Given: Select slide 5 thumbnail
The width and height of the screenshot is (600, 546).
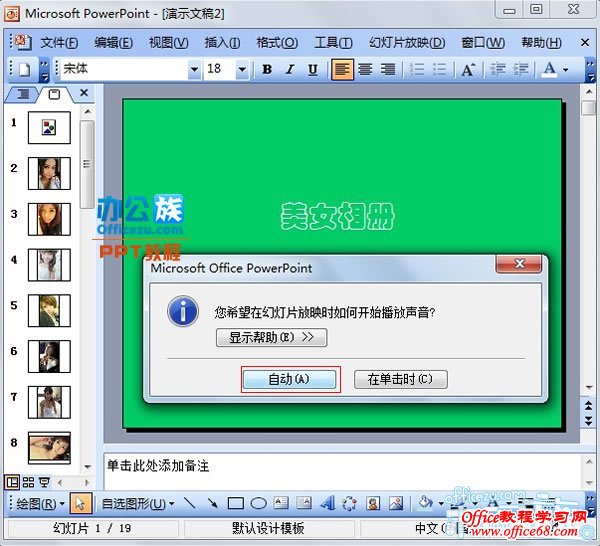Looking at the screenshot, I should pyautogui.click(x=49, y=311).
